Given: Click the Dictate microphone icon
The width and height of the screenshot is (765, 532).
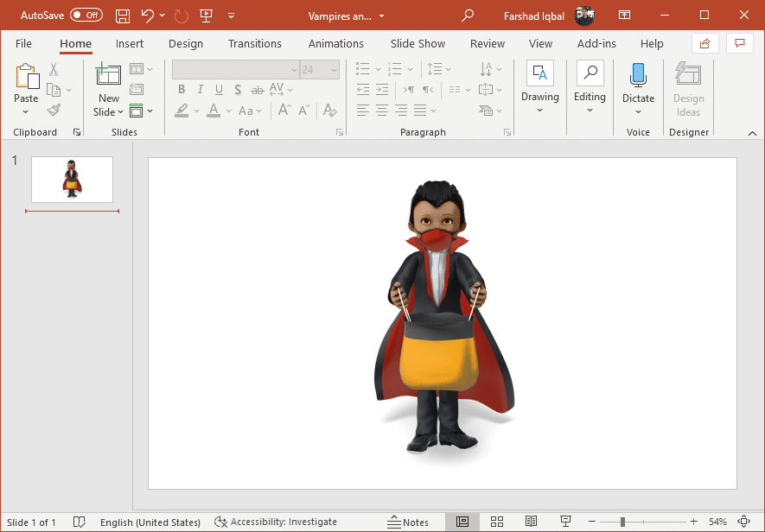Looking at the screenshot, I should tap(638, 76).
